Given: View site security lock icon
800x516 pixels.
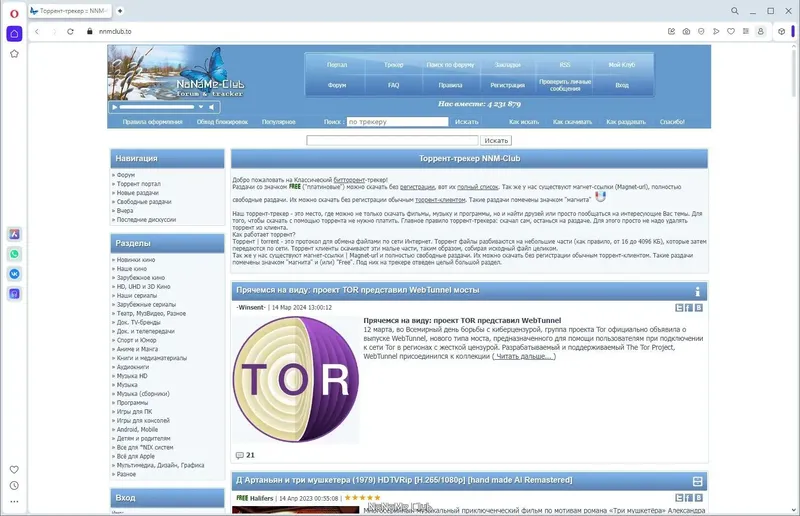Looking at the screenshot, I should pyautogui.click(x=90, y=31).
